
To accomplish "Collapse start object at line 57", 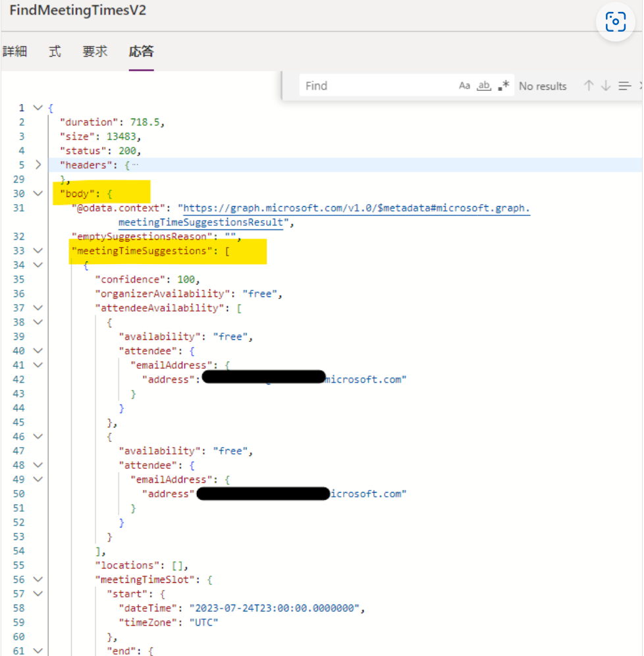I will click(x=38, y=593).
